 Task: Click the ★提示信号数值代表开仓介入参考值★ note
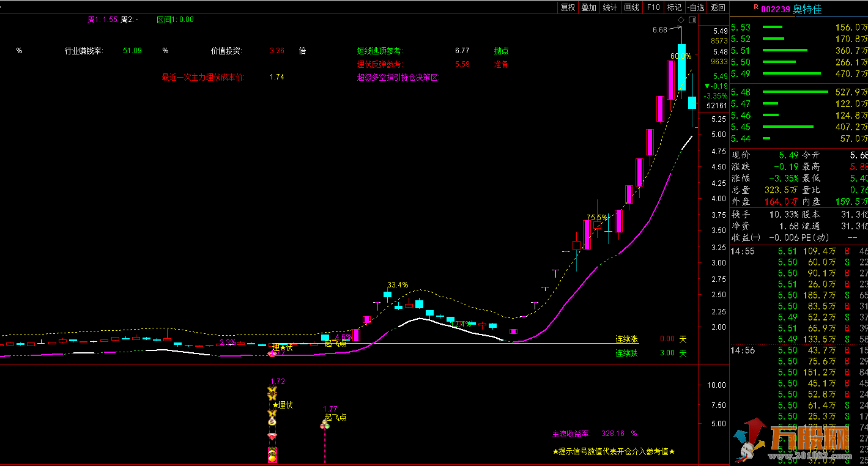pos(614,452)
